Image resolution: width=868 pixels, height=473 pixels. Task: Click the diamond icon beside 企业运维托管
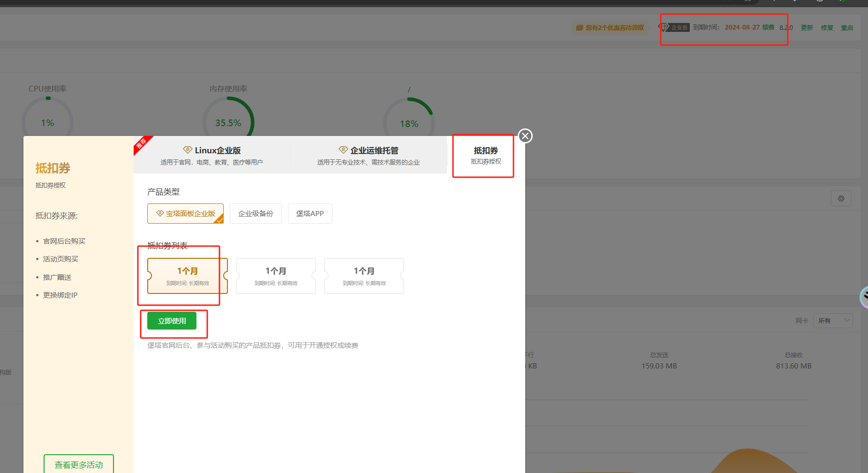(343, 150)
